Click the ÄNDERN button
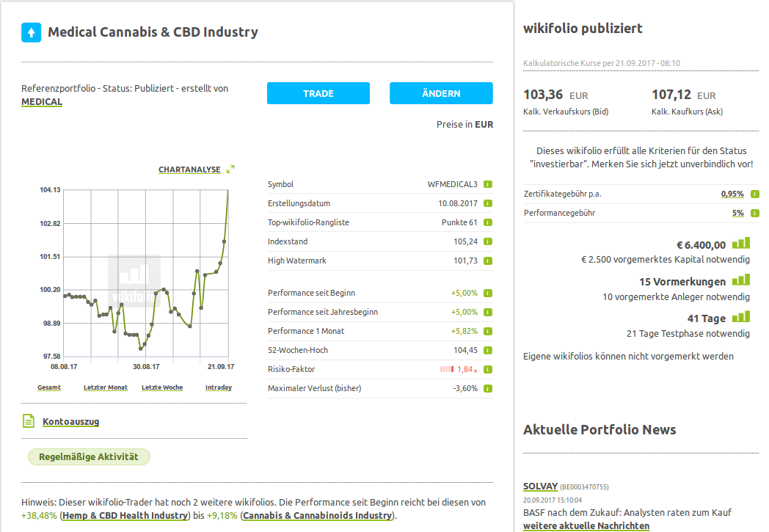Screen dimensions: 769x532 click(441, 93)
